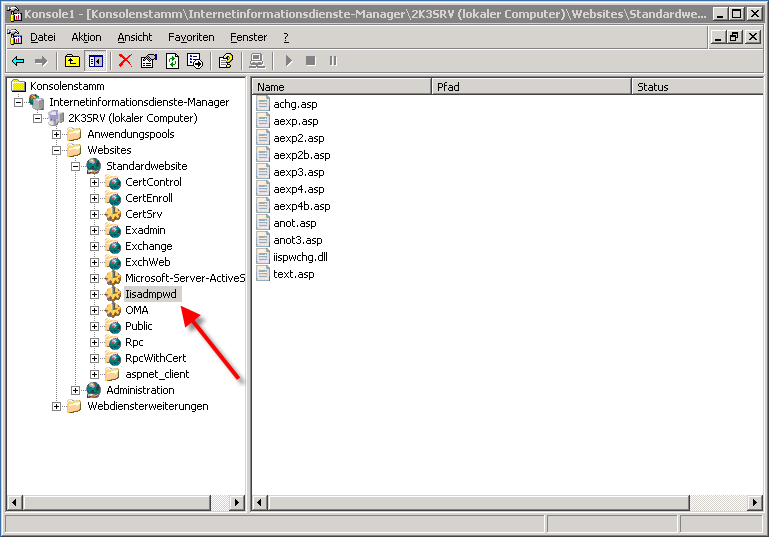Toggle the console tree pane icon
Screen dimensions: 769x537
coord(96,61)
